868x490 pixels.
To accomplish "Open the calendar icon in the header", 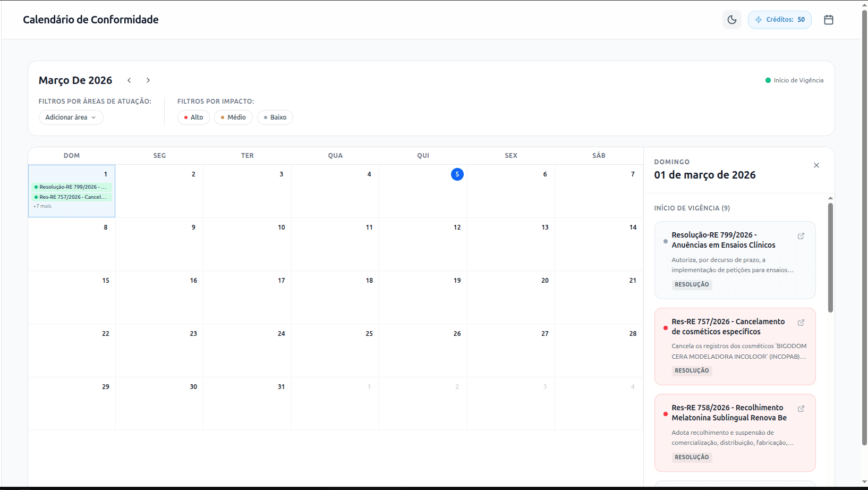I will [828, 20].
